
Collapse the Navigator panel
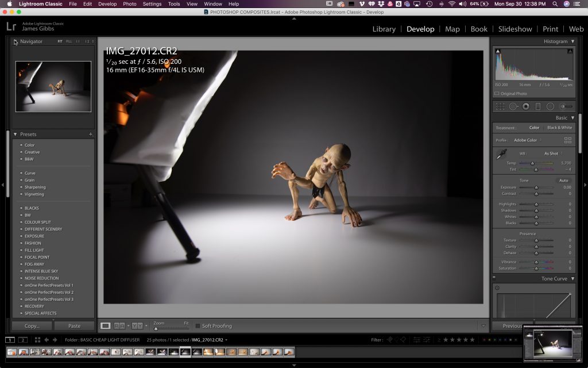(x=16, y=41)
